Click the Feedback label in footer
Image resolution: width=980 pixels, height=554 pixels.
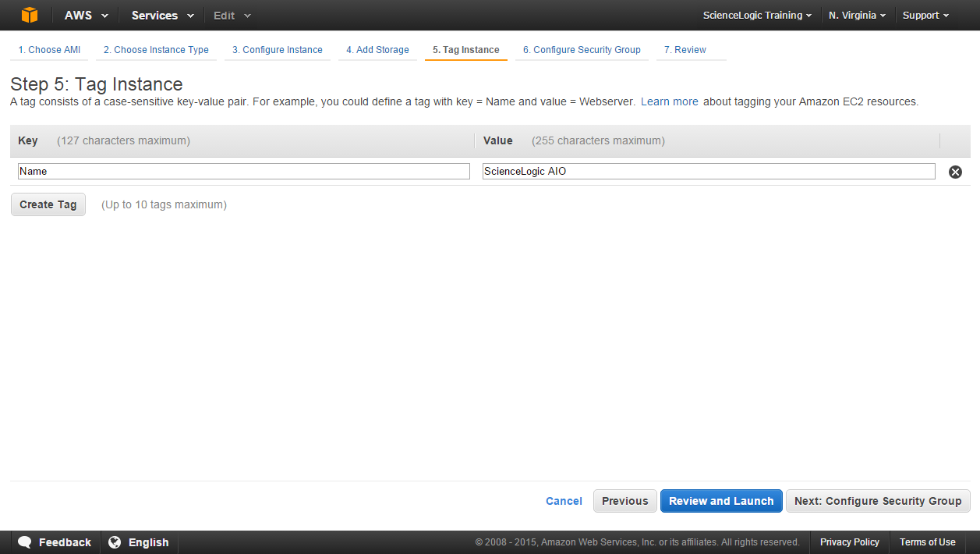pyautogui.click(x=65, y=542)
